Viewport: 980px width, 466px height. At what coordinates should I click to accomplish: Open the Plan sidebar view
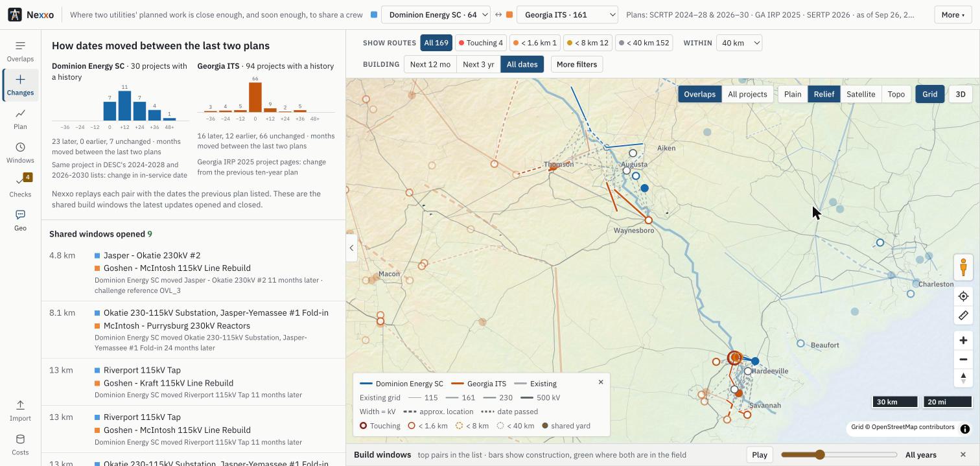pyautogui.click(x=20, y=119)
